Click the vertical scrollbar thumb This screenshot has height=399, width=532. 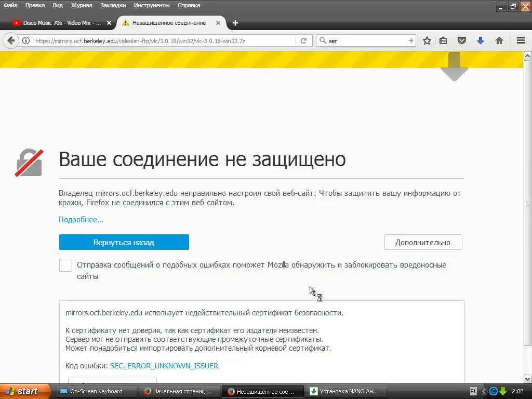(x=528, y=204)
